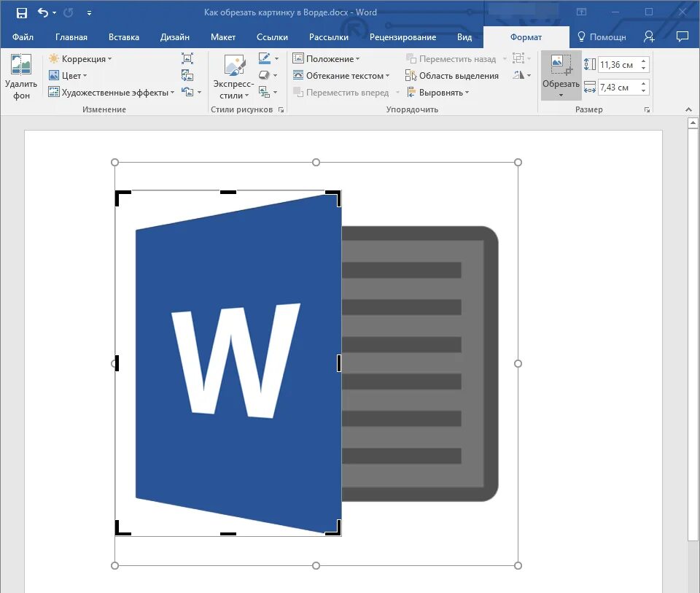Image resolution: width=700 pixels, height=593 pixels.
Task: Undo the last action with the Undo arrow
Action: (43, 12)
